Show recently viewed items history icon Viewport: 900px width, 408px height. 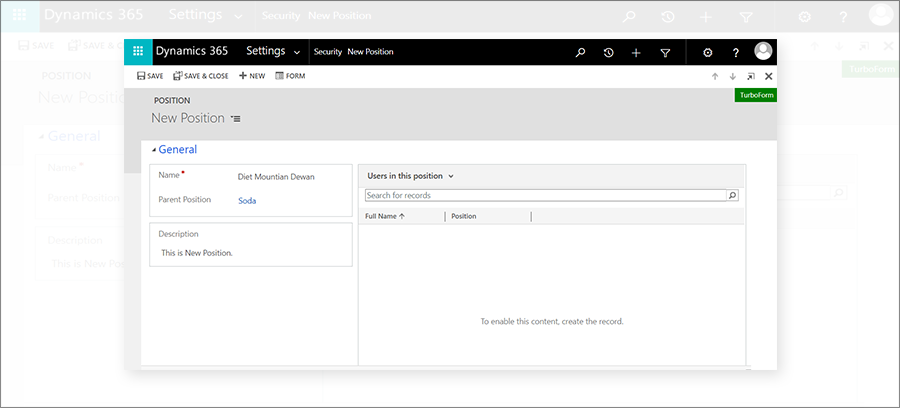tap(608, 52)
